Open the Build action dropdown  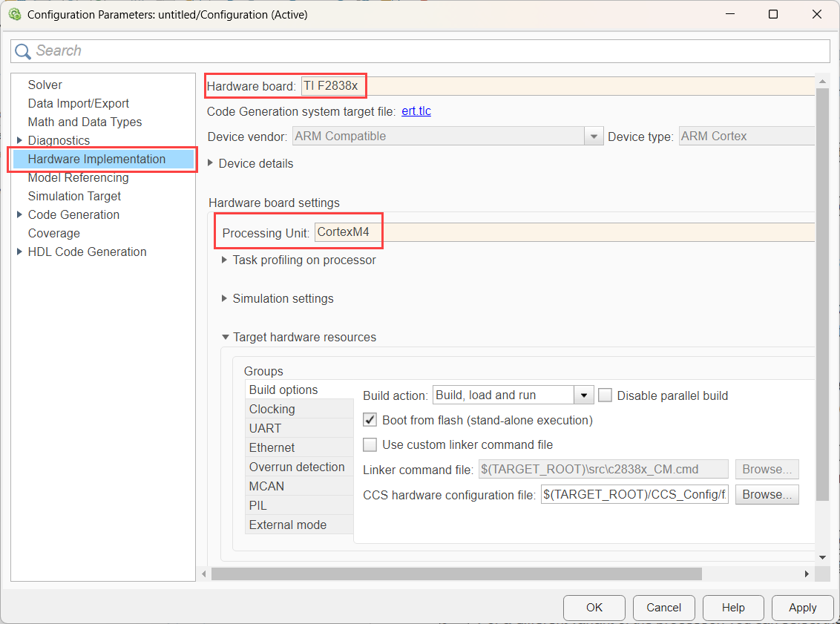tap(584, 394)
